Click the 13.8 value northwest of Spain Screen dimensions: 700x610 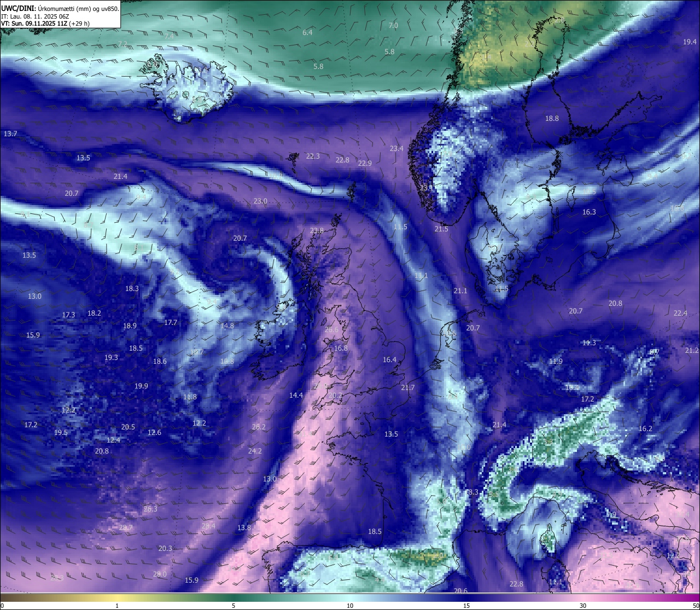click(x=244, y=528)
